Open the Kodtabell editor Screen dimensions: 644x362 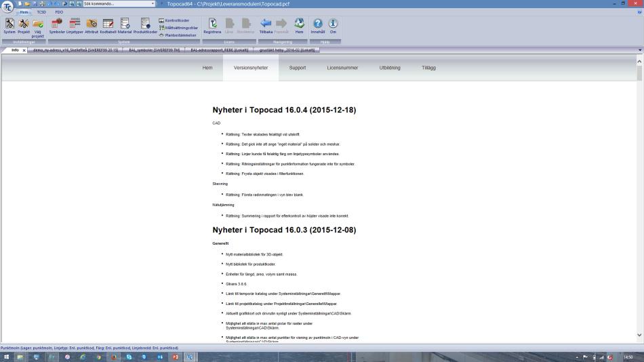[x=108, y=26]
